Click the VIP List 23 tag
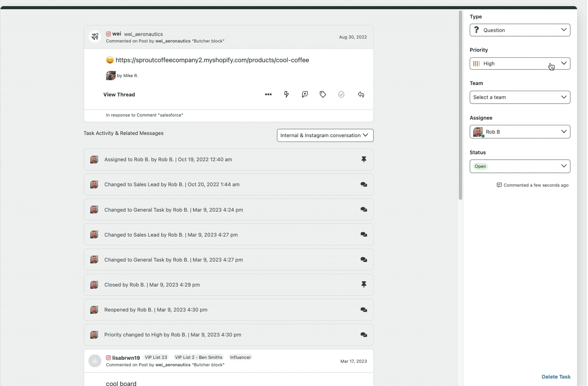This screenshot has height=386, width=588. coord(157,358)
